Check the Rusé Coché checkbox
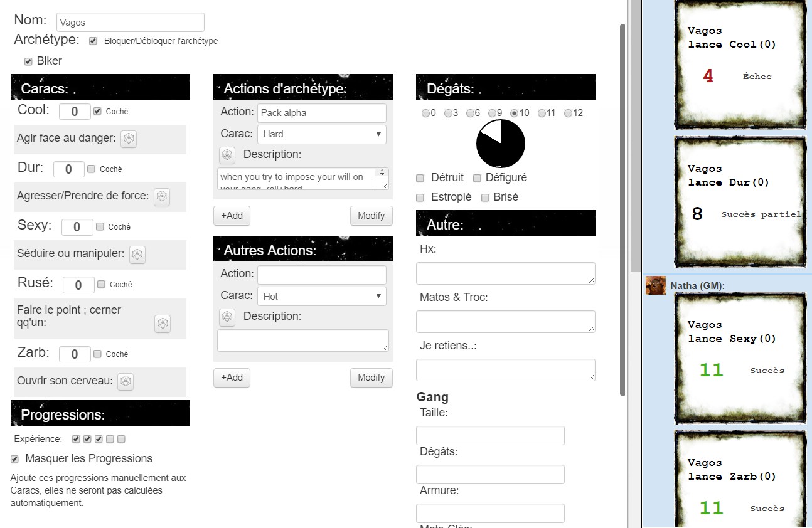 [101, 284]
